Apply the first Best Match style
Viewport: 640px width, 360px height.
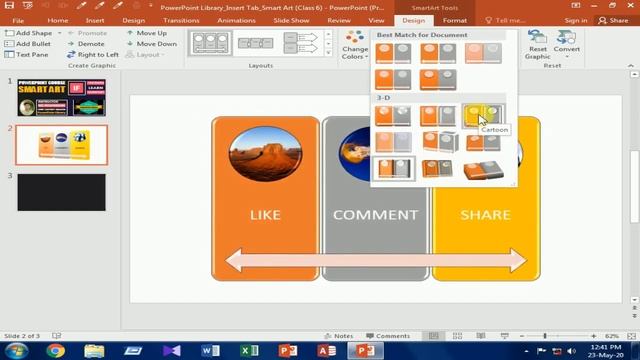(393, 53)
